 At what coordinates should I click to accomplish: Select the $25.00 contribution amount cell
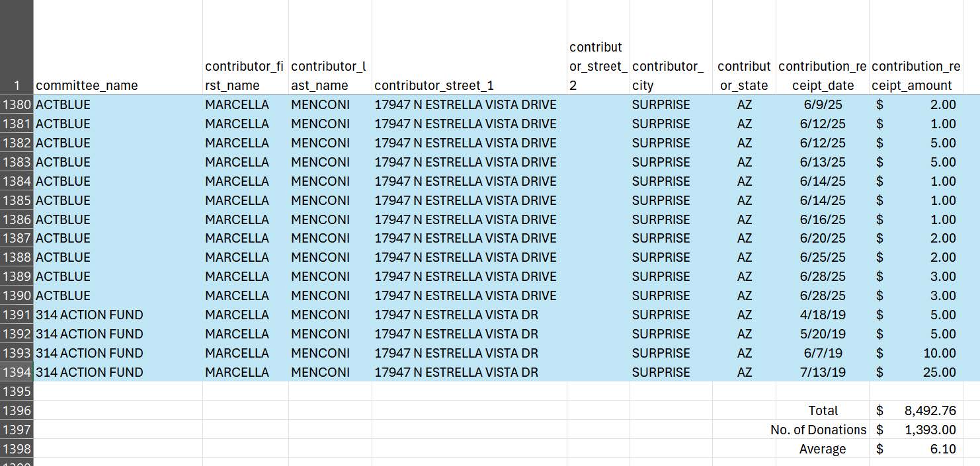click(x=926, y=372)
